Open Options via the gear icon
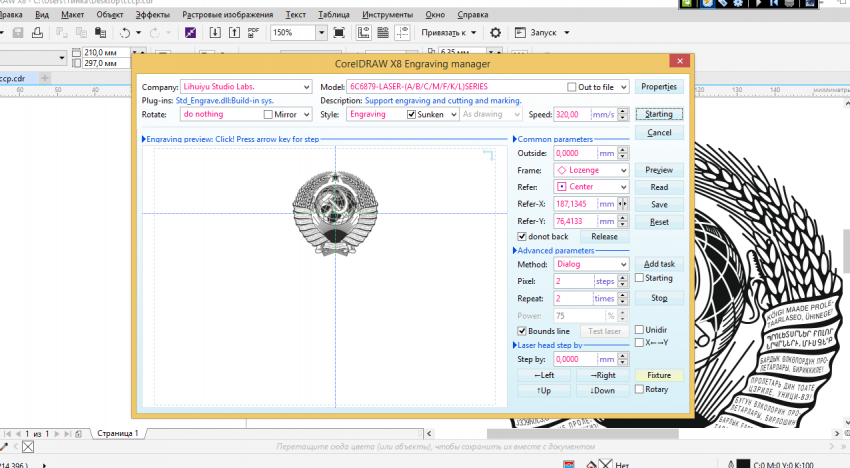850x468 pixels. [x=495, y=33]
